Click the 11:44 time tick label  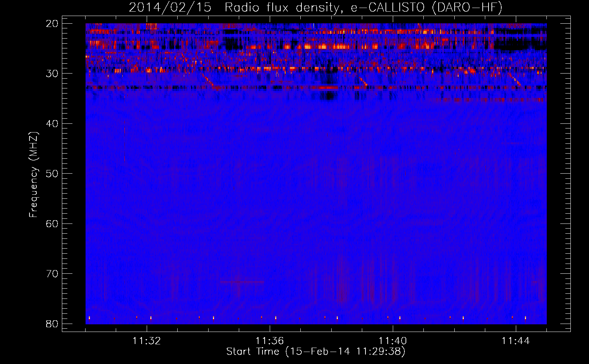point(516,341)
